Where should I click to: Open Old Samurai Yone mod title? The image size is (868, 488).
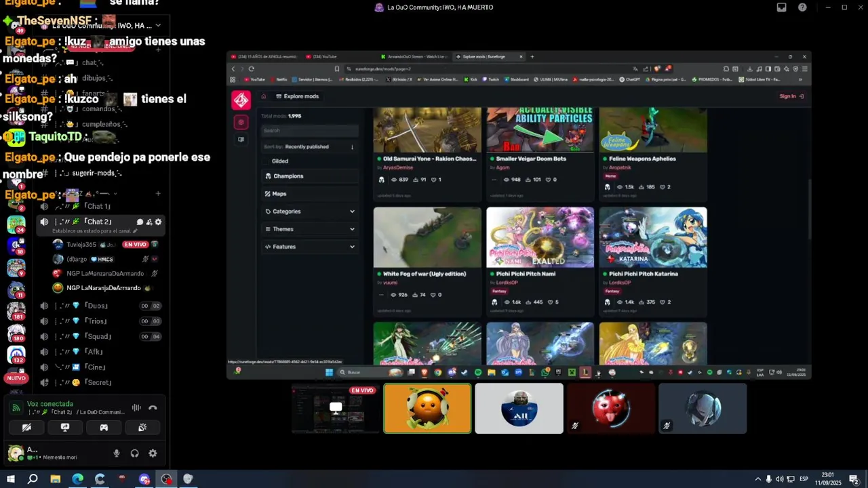[x=429, y=159]
